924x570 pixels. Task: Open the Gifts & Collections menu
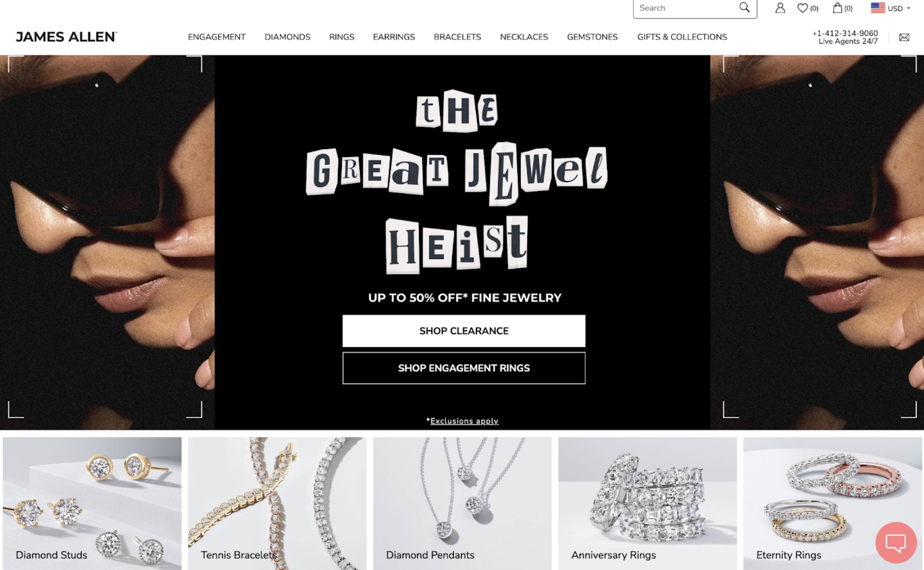pyautogui.click(x=682, y=37)
